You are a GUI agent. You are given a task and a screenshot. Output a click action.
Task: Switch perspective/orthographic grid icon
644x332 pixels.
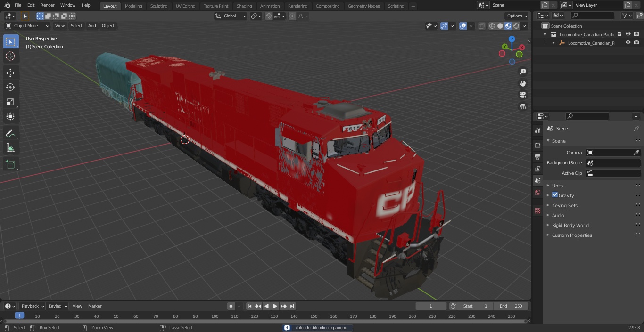coord(522,107)
